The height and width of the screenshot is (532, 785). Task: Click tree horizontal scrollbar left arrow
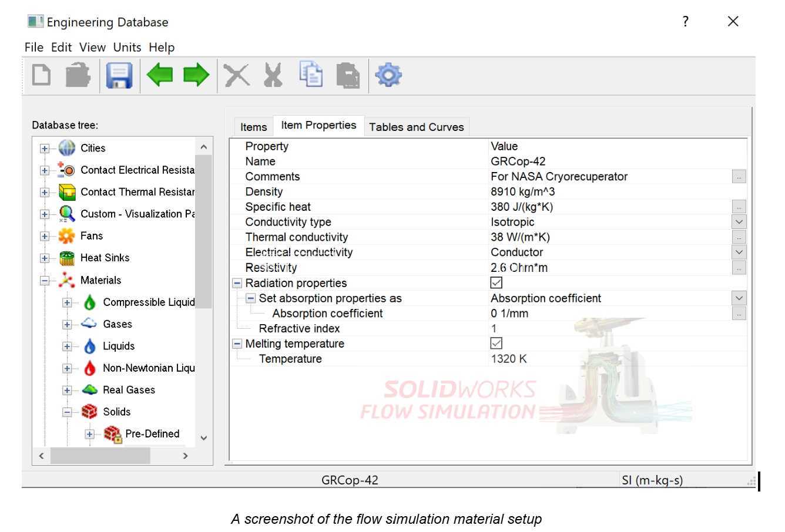click(41, 456)
